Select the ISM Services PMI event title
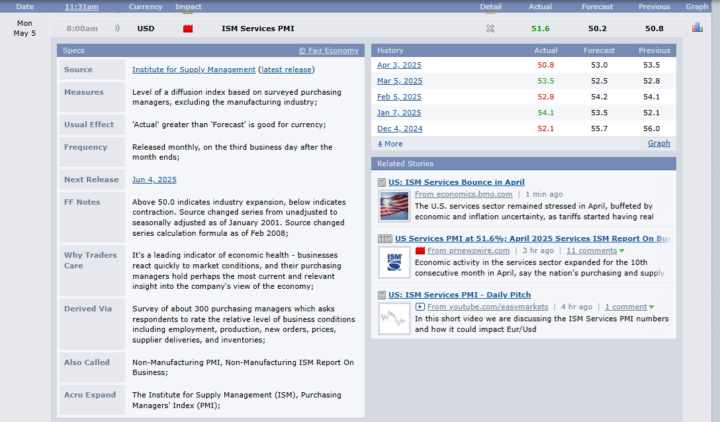This screenshot has width=720, height=422. click(x=258, y=28)
